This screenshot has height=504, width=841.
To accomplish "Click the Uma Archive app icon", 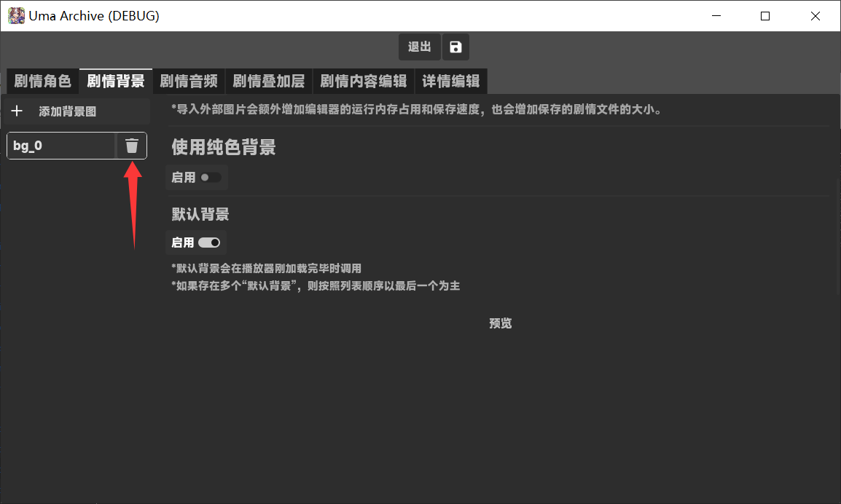I will pos(16,15).
